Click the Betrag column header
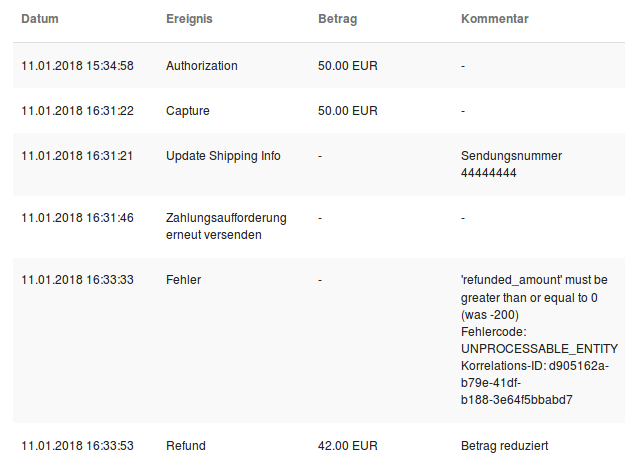The height and width of the screenshot is (466, 625). [338, 19]
